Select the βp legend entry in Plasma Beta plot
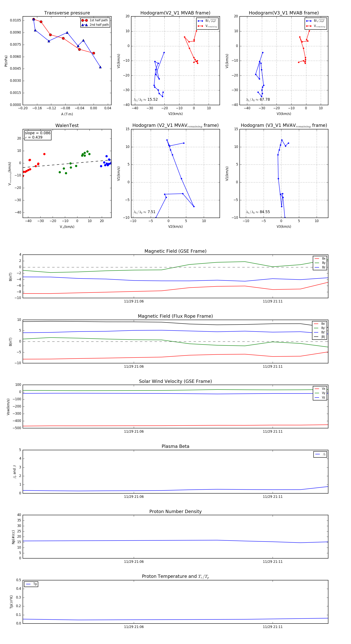Viewport: 351px width, 644px height. (320, 454)
